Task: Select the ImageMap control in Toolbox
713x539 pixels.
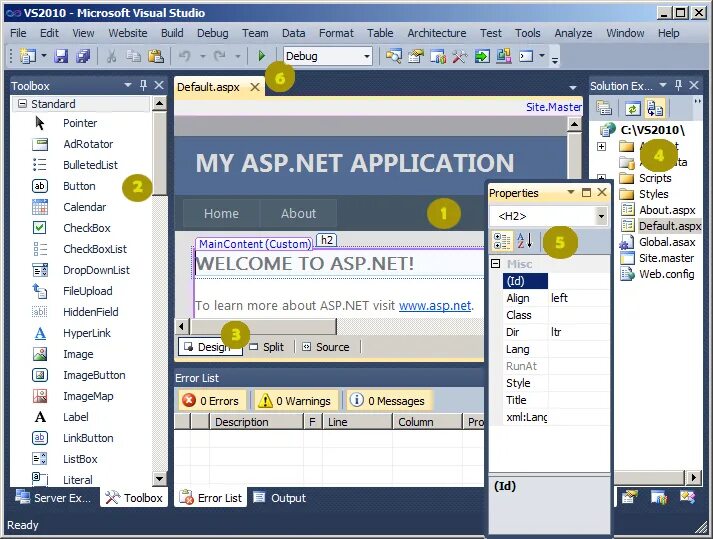Action: click(88, 396)
